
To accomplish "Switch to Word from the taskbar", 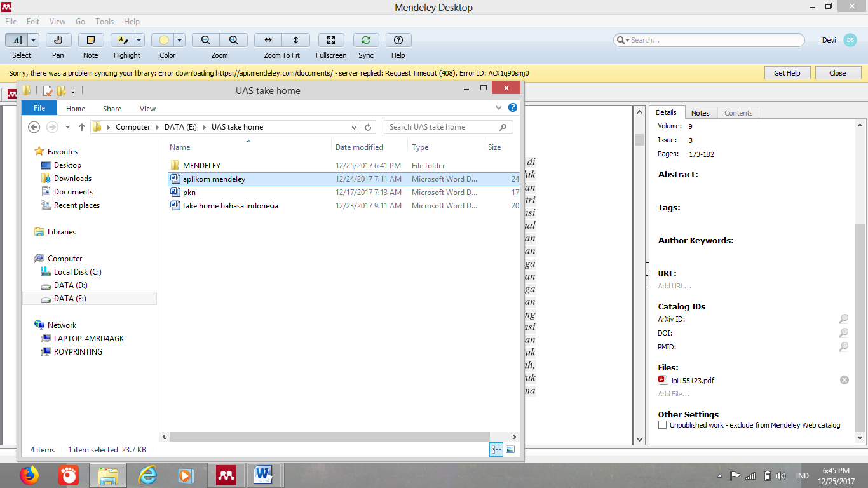I will coord(264,475).
